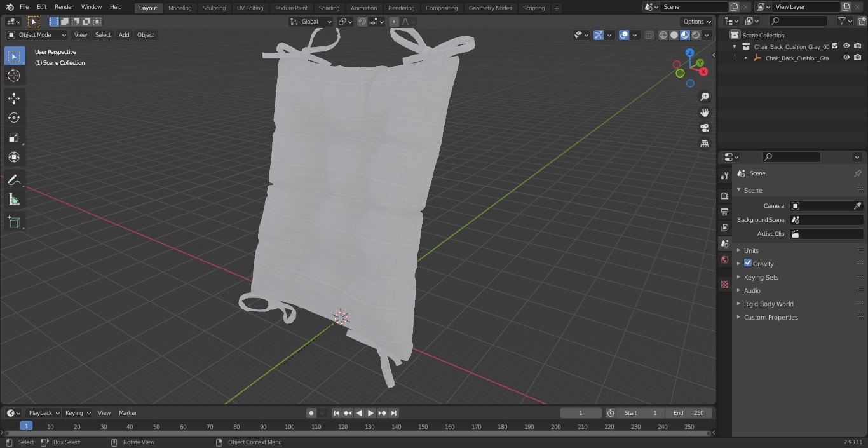868x448 pixels.
Task: Click the pan view hand icon
Action: coord(704,112)
